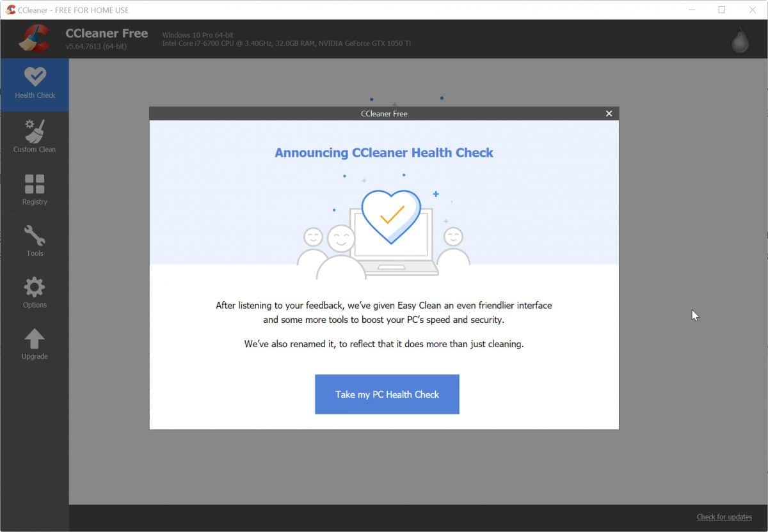This screenshot has height=532, width=768.
Task: Click the Custom Clean label text
Action: 35,149
